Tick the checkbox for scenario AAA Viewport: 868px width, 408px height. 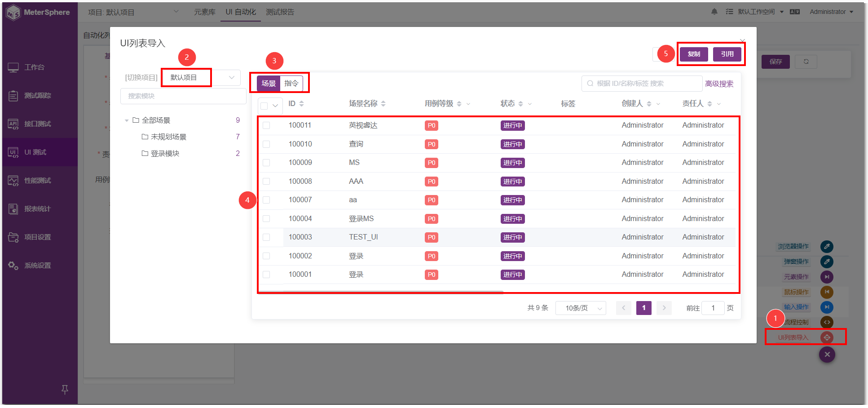[266, 182]
